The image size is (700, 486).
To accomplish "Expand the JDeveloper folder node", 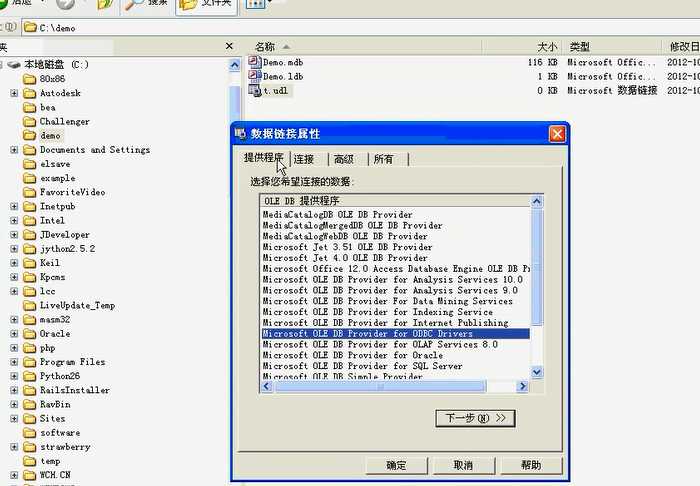I will point(14,235).
